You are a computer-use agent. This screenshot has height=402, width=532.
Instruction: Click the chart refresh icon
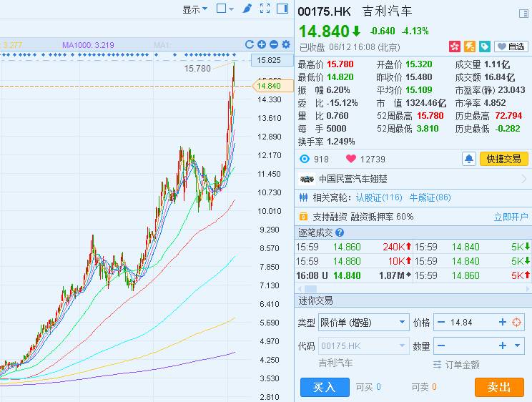pos(250,44)
